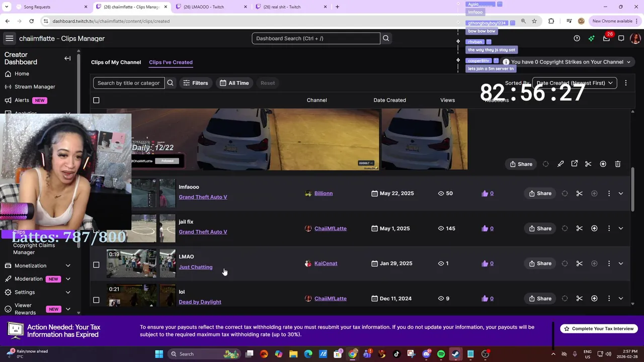Image resolution: width=644 pixels, height=362 pixels.
Task: Open Alerts in sidebar
Action: click(x=22, y=100)
